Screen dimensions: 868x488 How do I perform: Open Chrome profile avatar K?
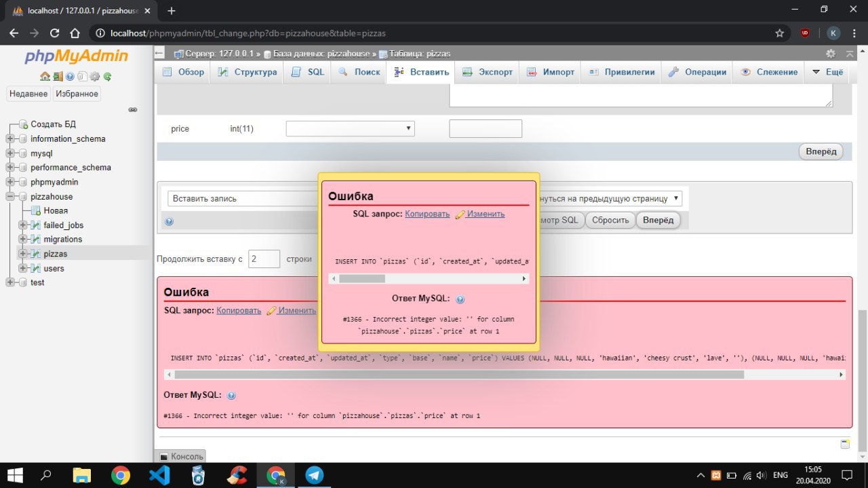(x=833, y=33)
